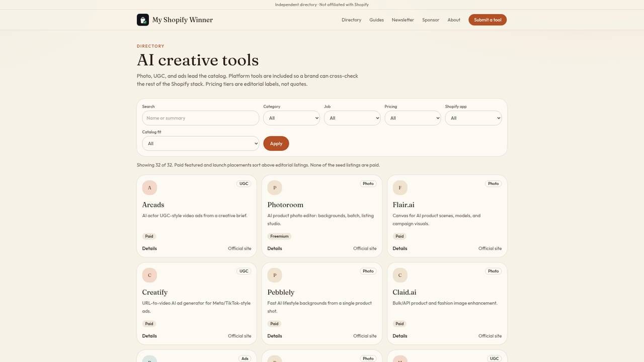644x362 pixels.
Task: Expand the Pricing dropdown
Action: 413,118
